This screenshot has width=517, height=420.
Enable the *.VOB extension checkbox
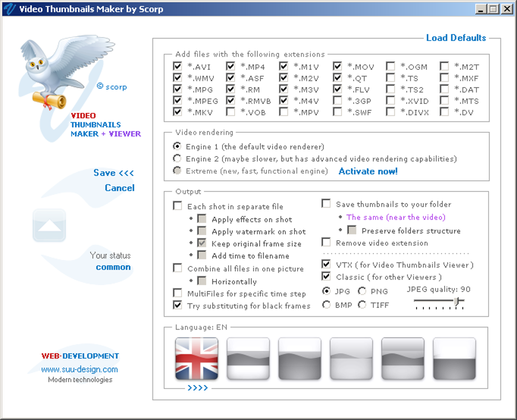pos(231,112)
